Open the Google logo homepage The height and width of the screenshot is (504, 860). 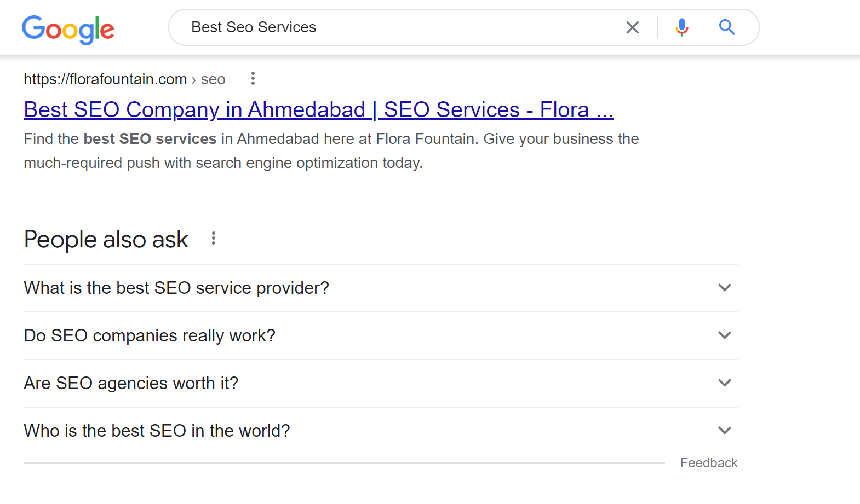click(68, 30)
